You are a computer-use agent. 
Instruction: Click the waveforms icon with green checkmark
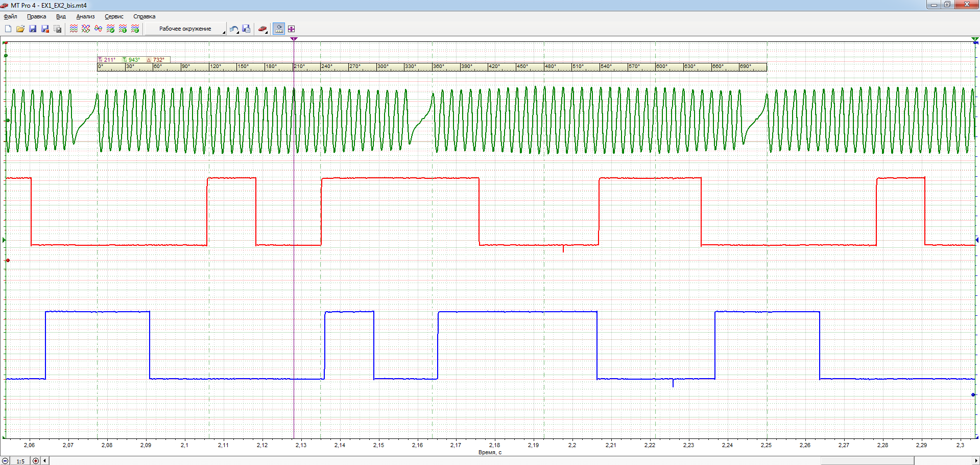coord(110,29)
